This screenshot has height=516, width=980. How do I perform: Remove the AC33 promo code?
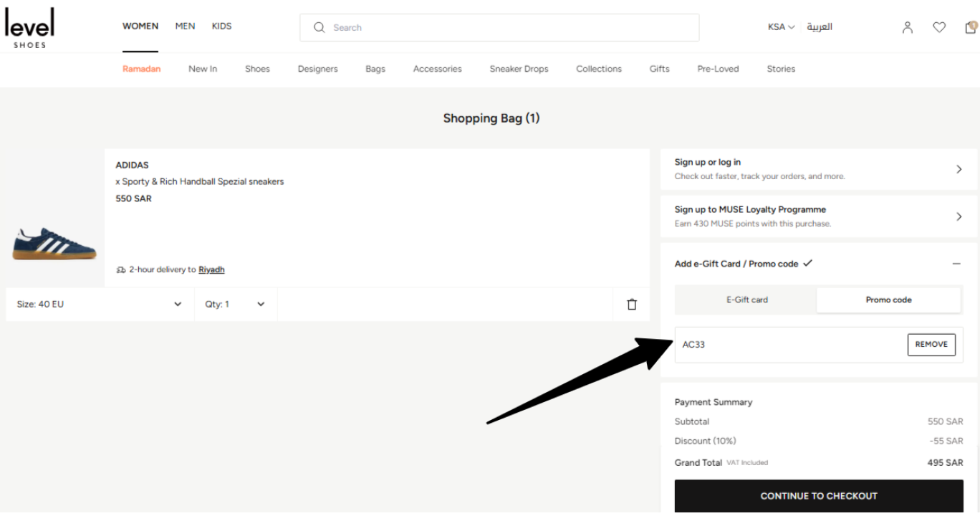click(931, 345)
